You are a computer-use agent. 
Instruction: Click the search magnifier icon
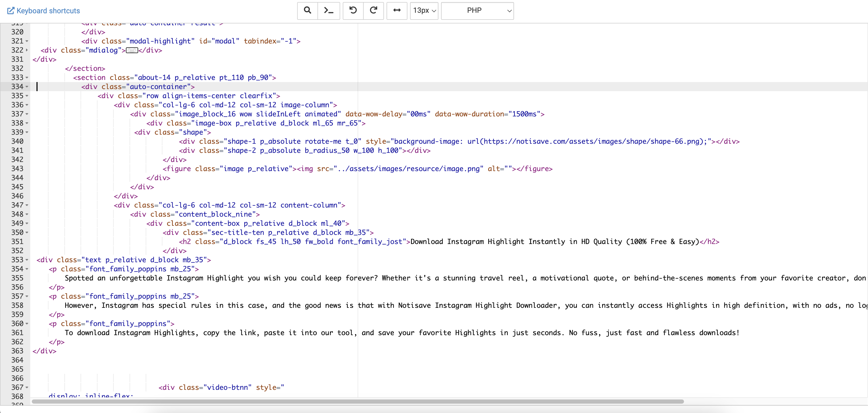pos(307,10)
